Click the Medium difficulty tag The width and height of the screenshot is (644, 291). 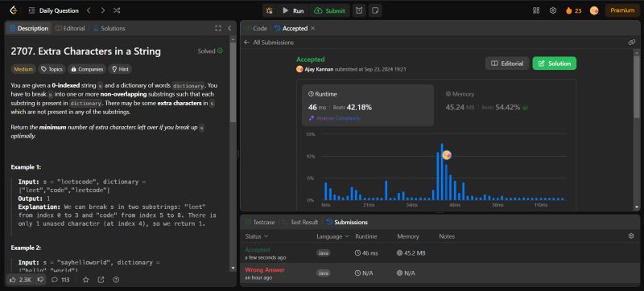point(23,69)
